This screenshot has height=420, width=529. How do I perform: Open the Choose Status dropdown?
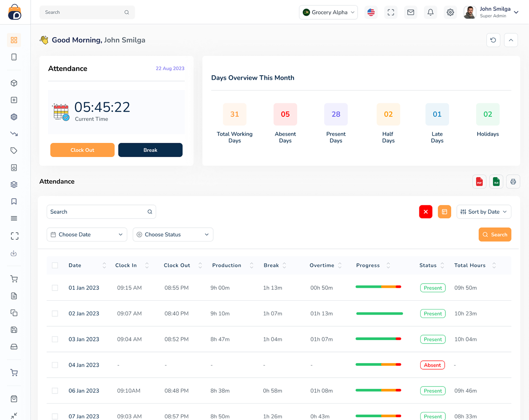tap(173, 234)
